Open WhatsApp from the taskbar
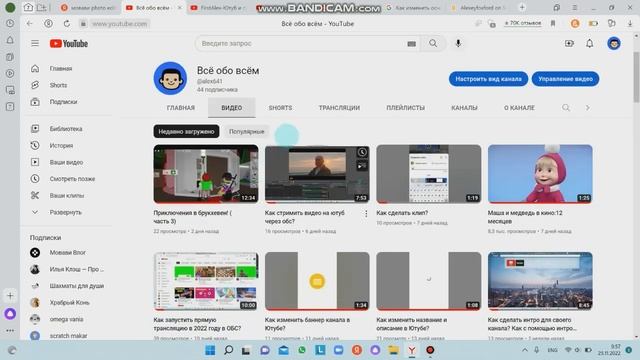The width and height of the screenshot is (640, 360). pyautogui.click(x=302, y=350)
